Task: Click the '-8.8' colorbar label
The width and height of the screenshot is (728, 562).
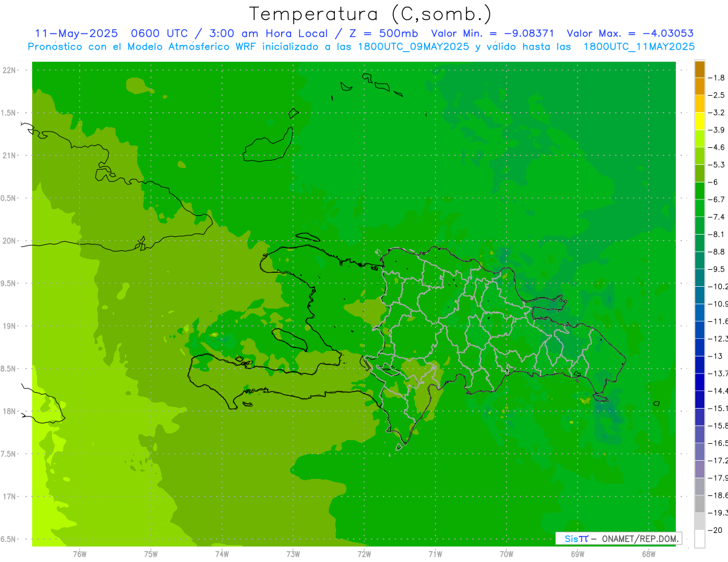Action: click(717, 252)
